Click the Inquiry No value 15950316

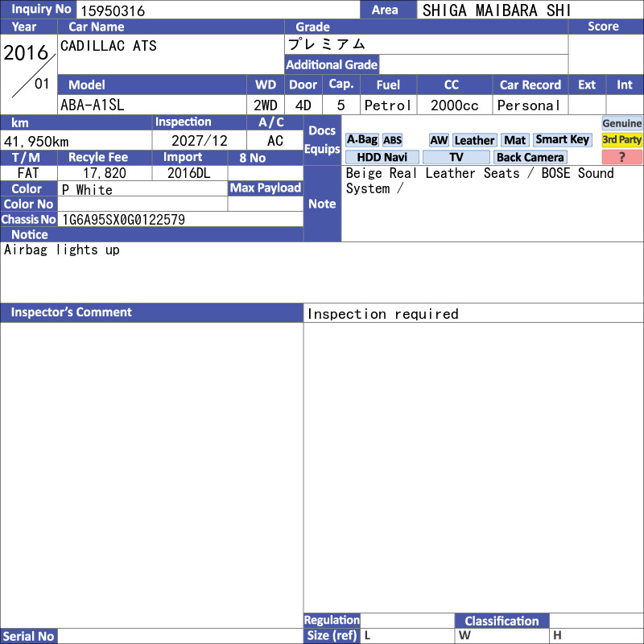coord(113,10)
